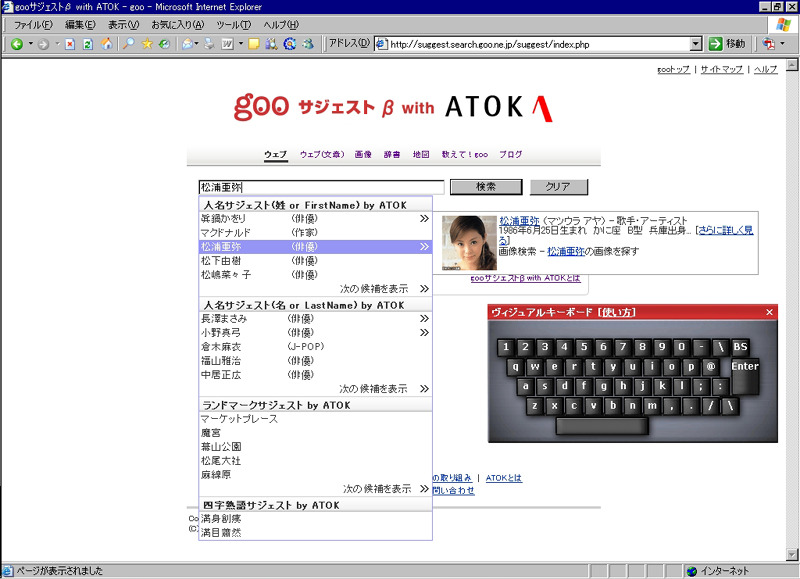Screen dimensions: 800x579
Task: Close the visual keyboard panel
Action: point(769,312)
